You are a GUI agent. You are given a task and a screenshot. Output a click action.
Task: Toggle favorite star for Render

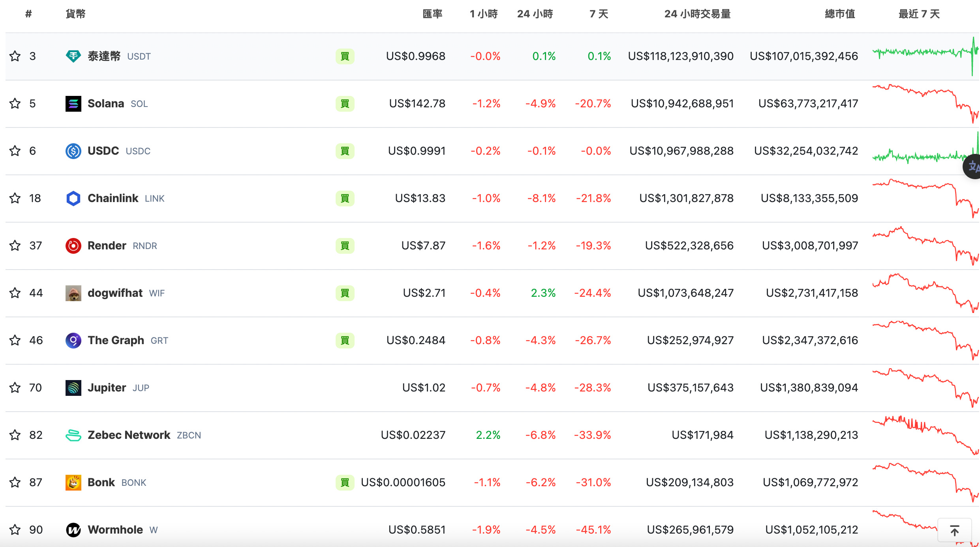(x=15, y=246)
